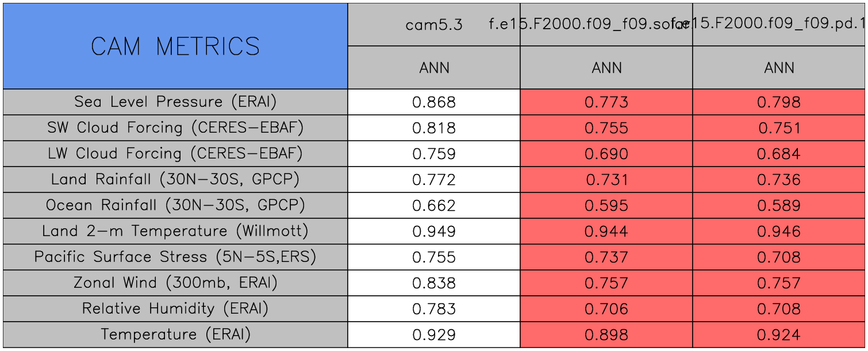Select the red cell with value 0.773
This screenshot has height=351, width=868.
[606, 102]
